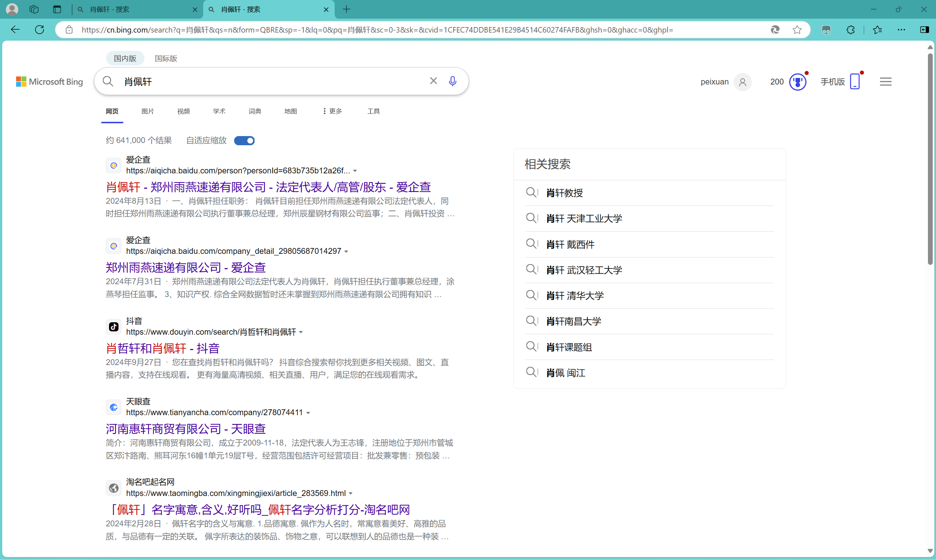This screenshot has height=560, width=936.
Task: Switch to 词典 search tab
Action: coord(255,111)
